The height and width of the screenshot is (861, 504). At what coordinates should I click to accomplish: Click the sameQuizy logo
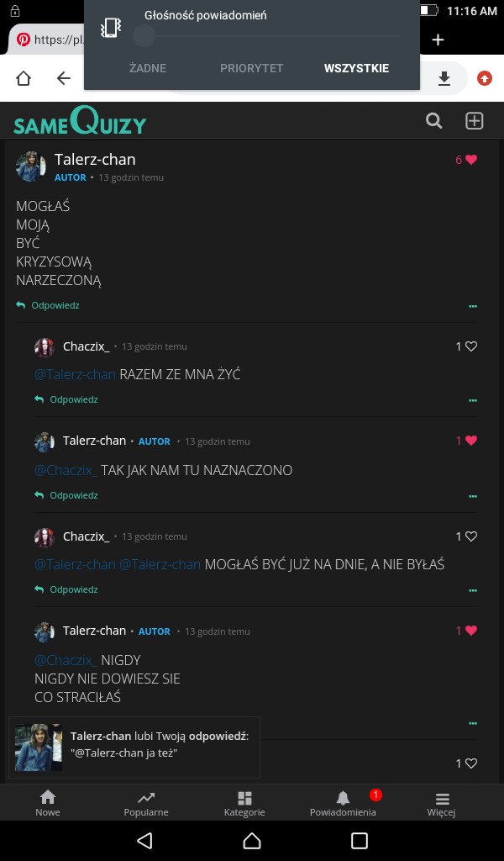click(80, 122)
